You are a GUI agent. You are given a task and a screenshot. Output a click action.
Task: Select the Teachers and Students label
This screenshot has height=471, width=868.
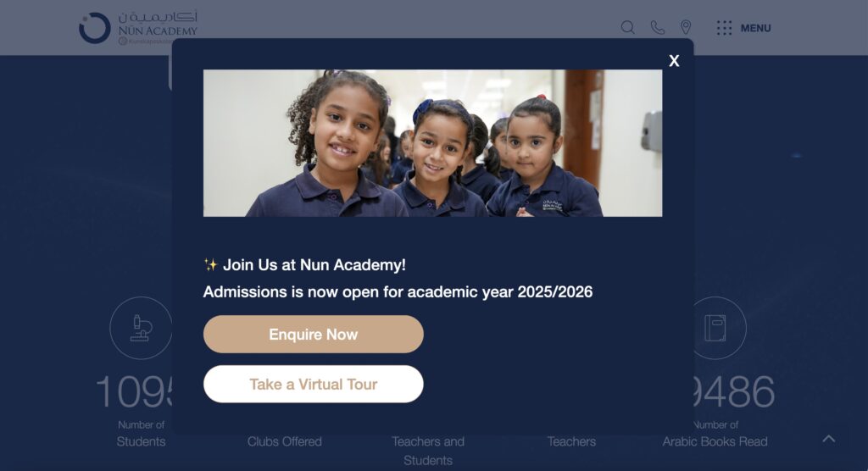tap(428, 451)
